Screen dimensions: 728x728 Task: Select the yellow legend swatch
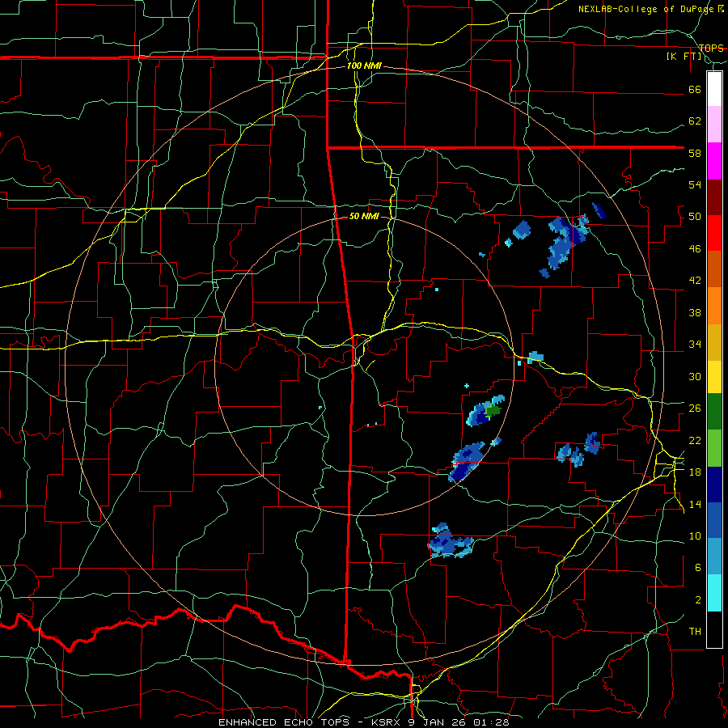[714, 376]
